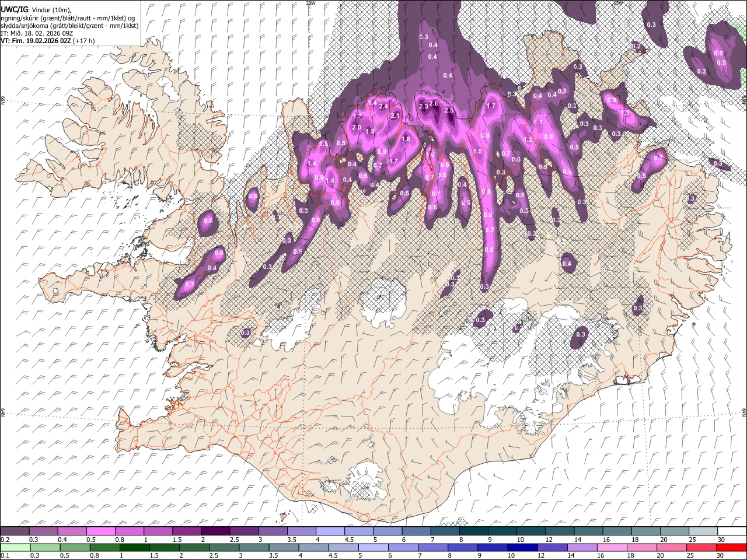Click upper legend swatch between 0.2 and 0.3

[15, 531]
